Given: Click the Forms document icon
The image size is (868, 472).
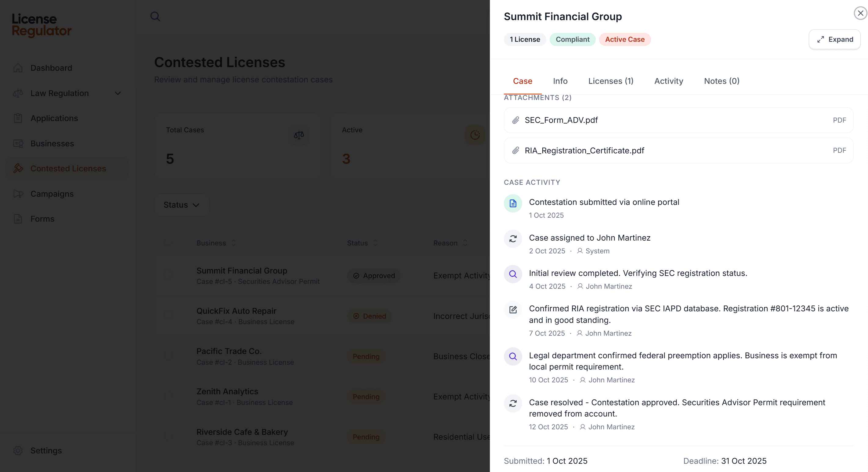Looking at the screenshot, I should pos(18,219).
